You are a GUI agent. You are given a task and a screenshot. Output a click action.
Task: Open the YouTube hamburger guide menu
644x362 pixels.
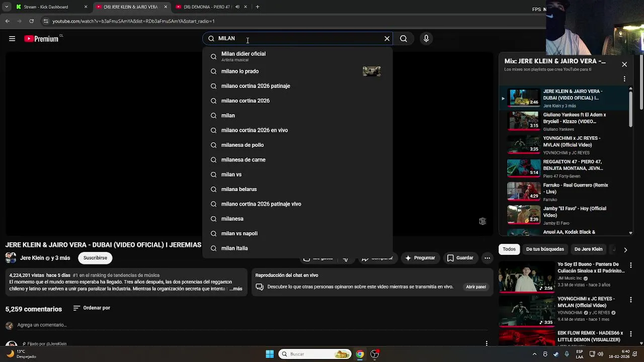[x=12, y=39]
